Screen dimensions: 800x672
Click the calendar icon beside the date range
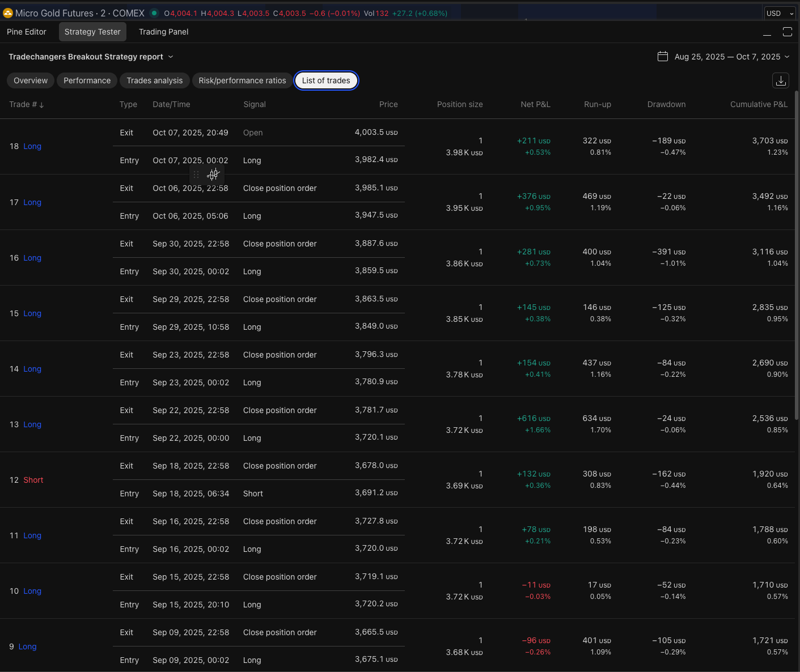point(662,57)
